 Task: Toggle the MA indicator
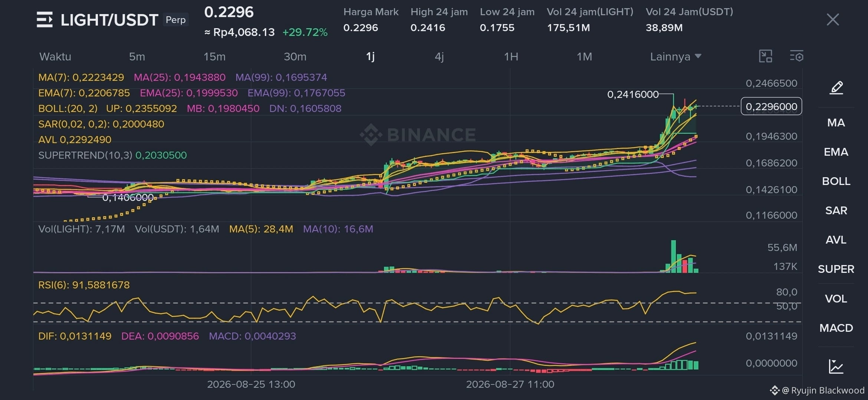click(x=836, y=123)
